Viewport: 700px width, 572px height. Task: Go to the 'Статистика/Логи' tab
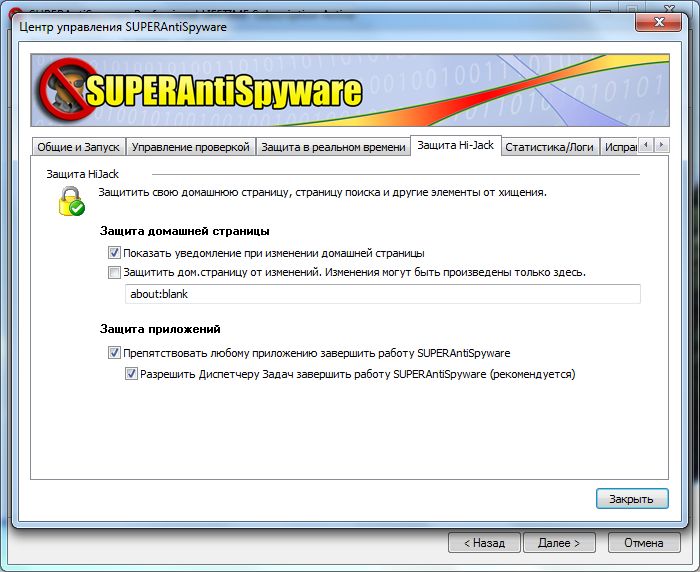(549, 147)
